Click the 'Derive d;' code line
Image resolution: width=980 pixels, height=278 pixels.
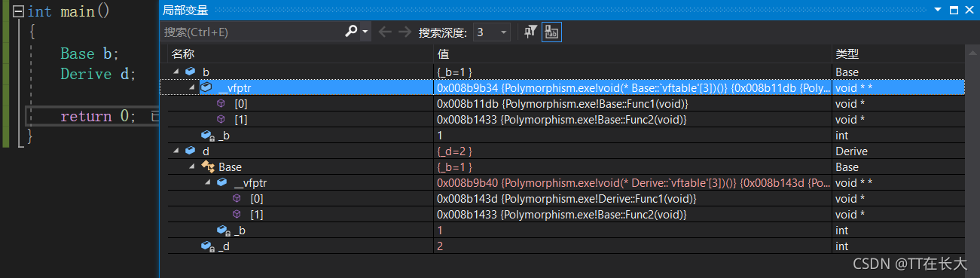click(x=98, y=75)
